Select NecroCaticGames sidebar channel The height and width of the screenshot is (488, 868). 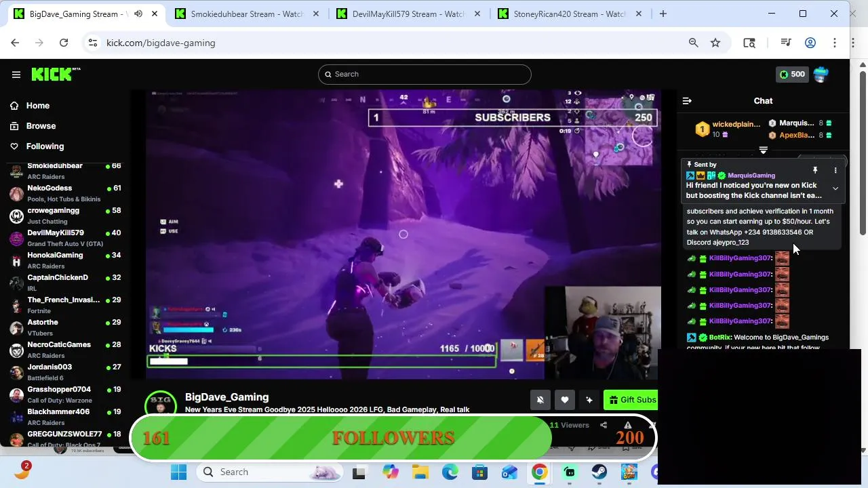(x=65, y=350)
